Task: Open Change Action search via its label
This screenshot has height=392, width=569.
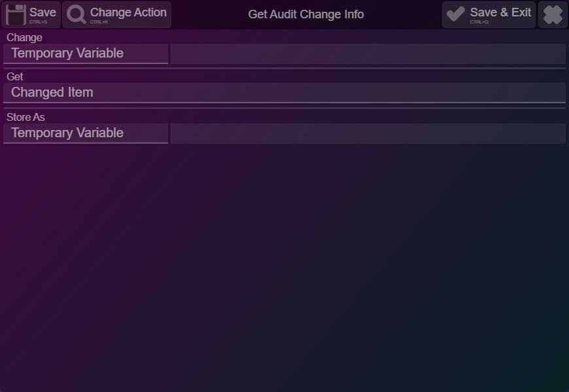Action: (128, 12)
